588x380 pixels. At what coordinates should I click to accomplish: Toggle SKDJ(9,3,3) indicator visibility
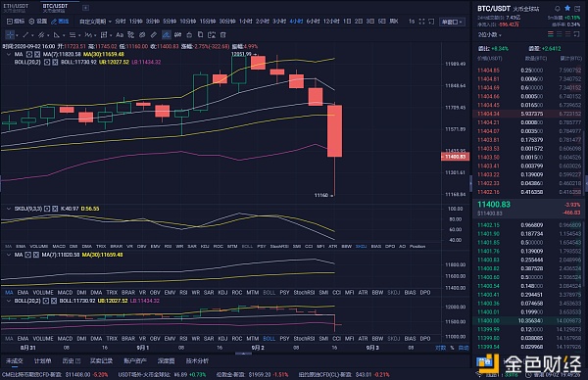(47, 209)
